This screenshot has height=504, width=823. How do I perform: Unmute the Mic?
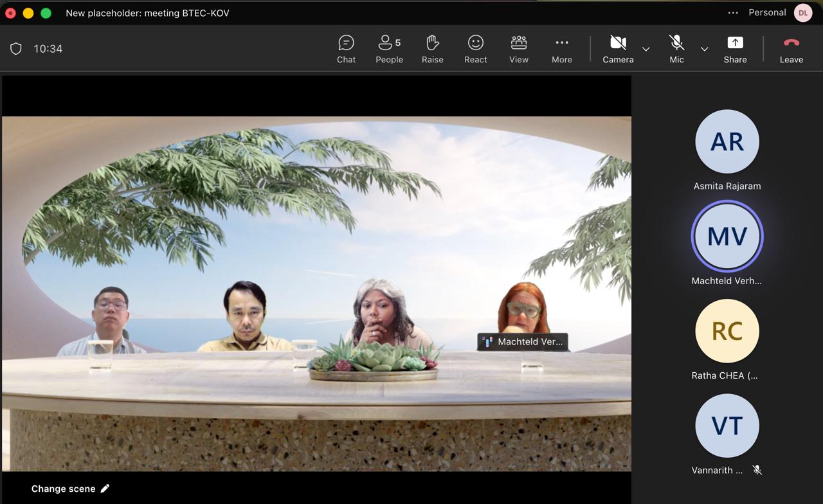(x=676, y=50)
